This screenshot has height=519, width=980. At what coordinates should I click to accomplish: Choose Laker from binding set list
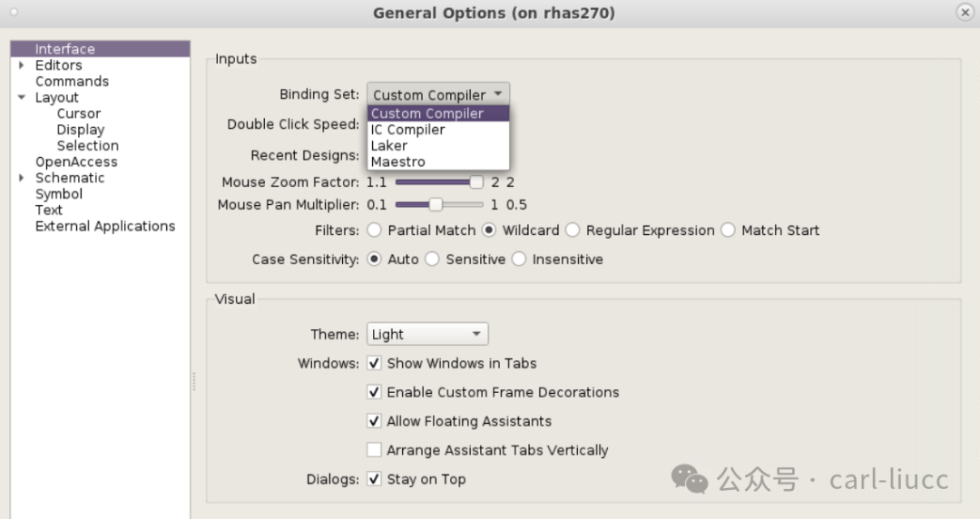coord(389,146)
